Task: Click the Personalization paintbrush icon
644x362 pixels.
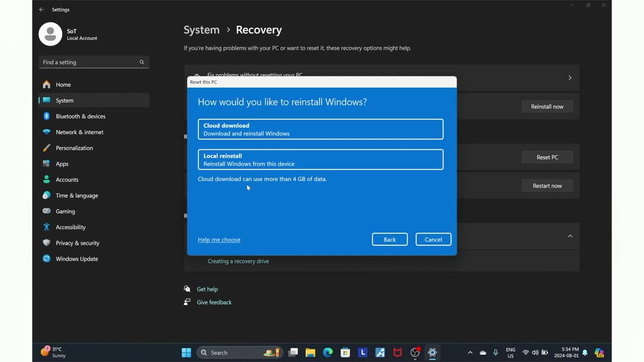Action: (x=47, y=148)
